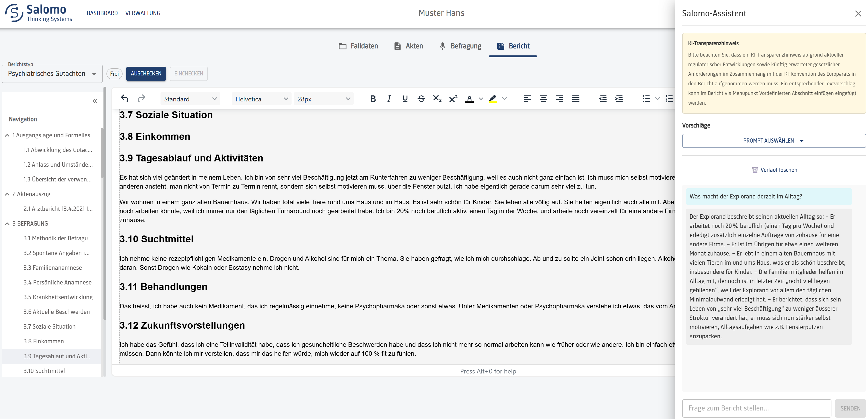868x419 pixels.
Task: Navigate to 1.1 Abwicklung des Gutac...
Action: click(x=58, y=150)
